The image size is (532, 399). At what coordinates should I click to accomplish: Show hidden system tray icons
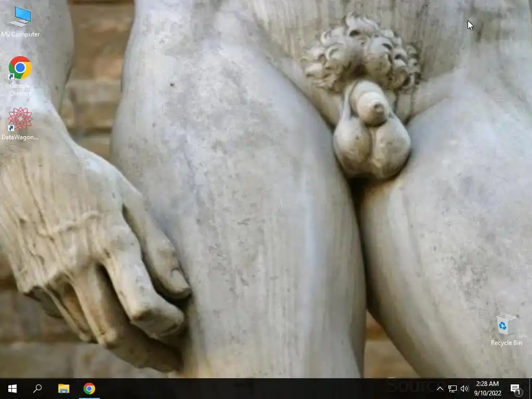[440, 389]
